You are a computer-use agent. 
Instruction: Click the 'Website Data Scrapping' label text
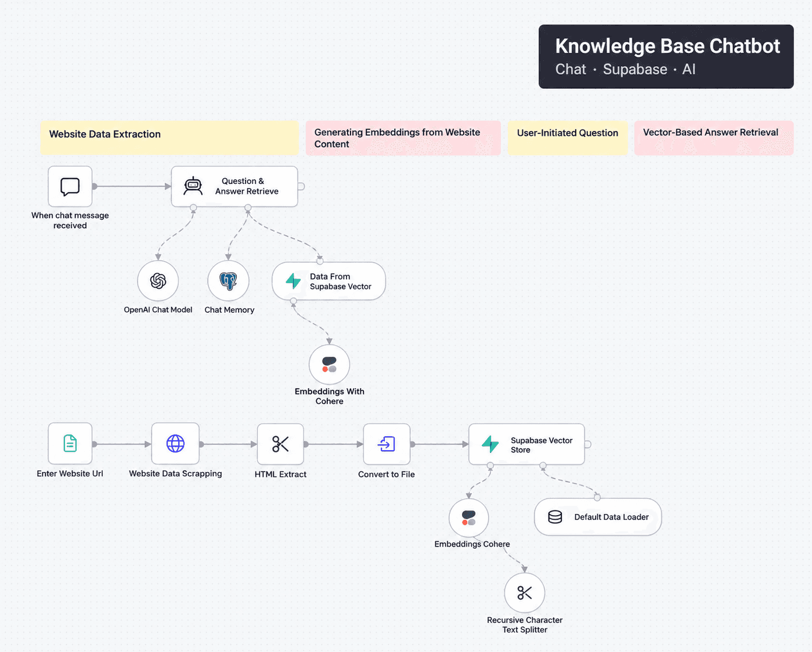[x=175, y=473]
